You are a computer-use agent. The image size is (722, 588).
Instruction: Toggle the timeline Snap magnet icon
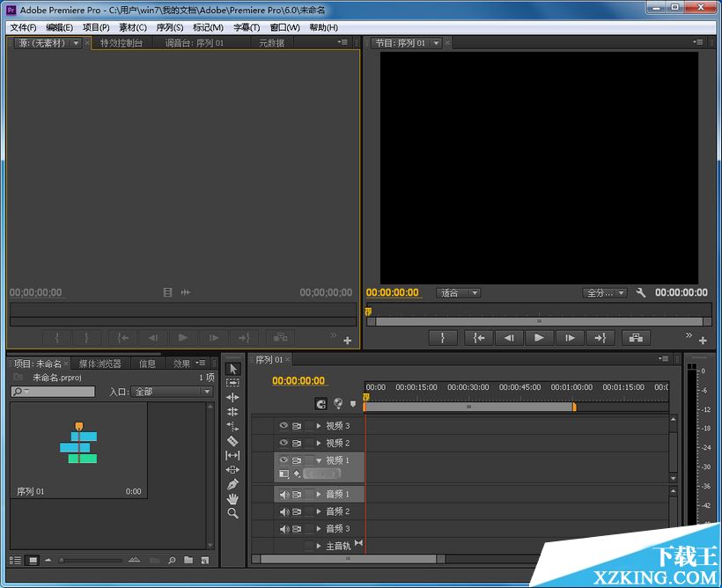(321, 404)
